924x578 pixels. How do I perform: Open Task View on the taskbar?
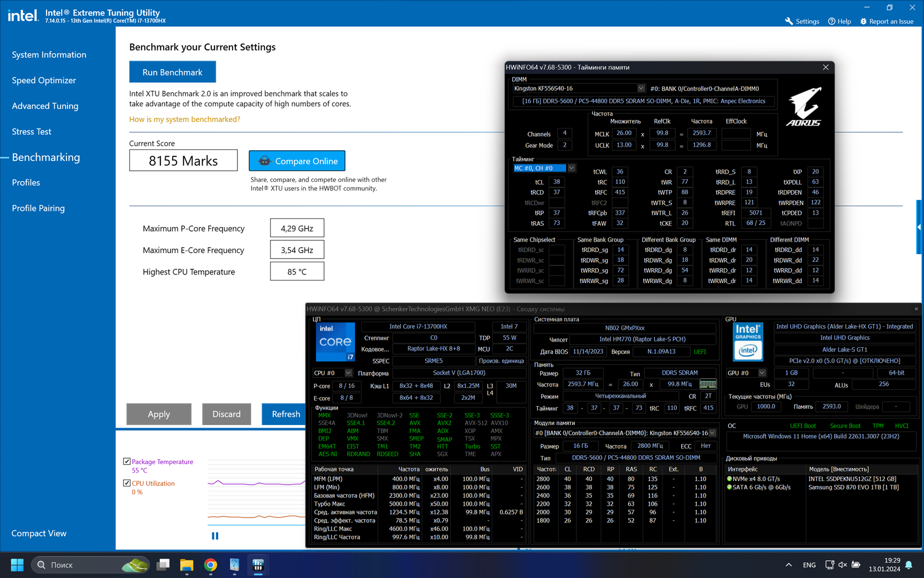pos(163,565)
